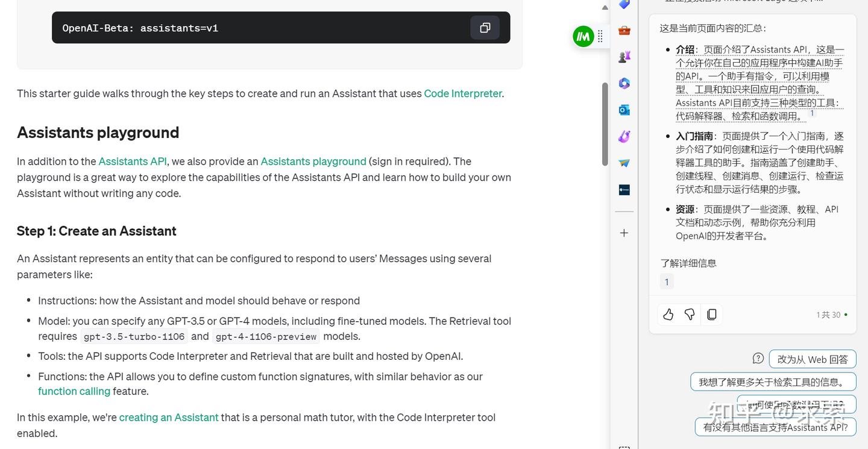Click the suggestion help question-mark icon
Screen dimensions: 868x449
[x=758, y=359]
